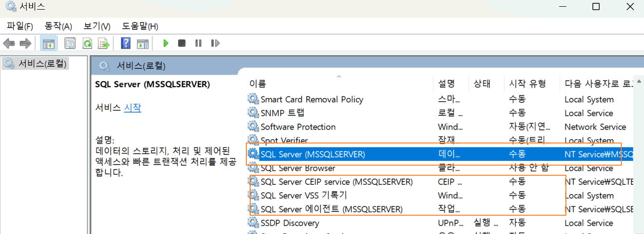
Task: Click 실행 status of SSDP Discovery
Action: click(484, 223)
